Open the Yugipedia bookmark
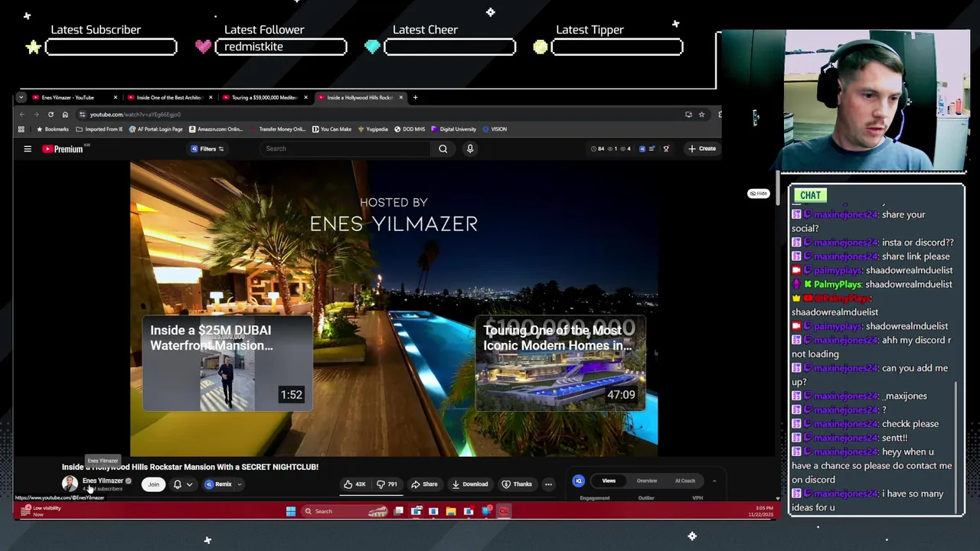Screen dimensions: 980x551 point(373,129)
